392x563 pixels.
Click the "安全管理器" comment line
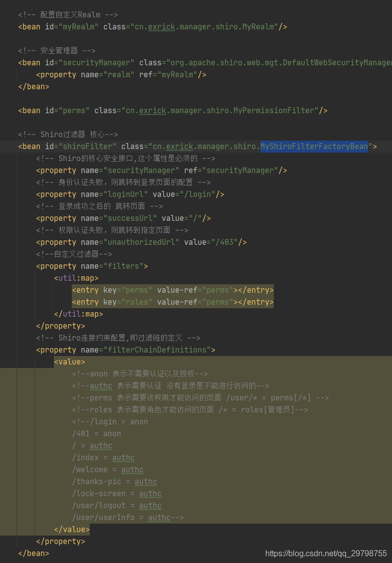pos(57,51)
